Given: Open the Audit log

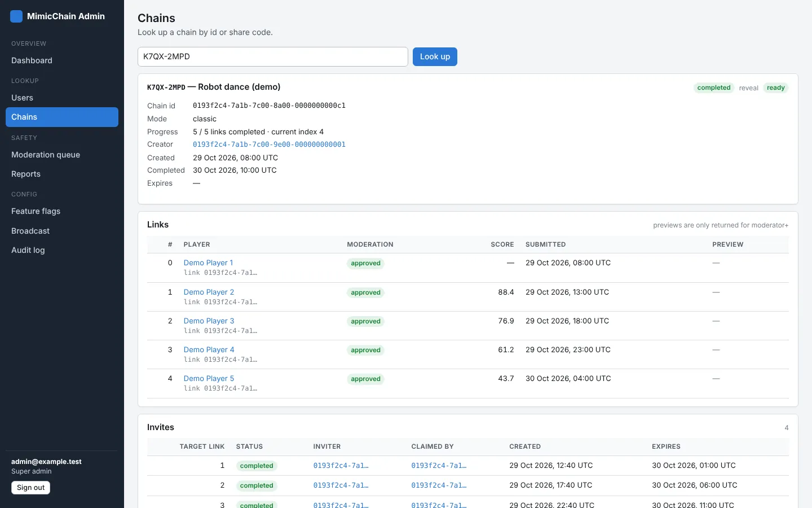Looking at the screenshot, I should pyautogui.click(x=62, y=250).
